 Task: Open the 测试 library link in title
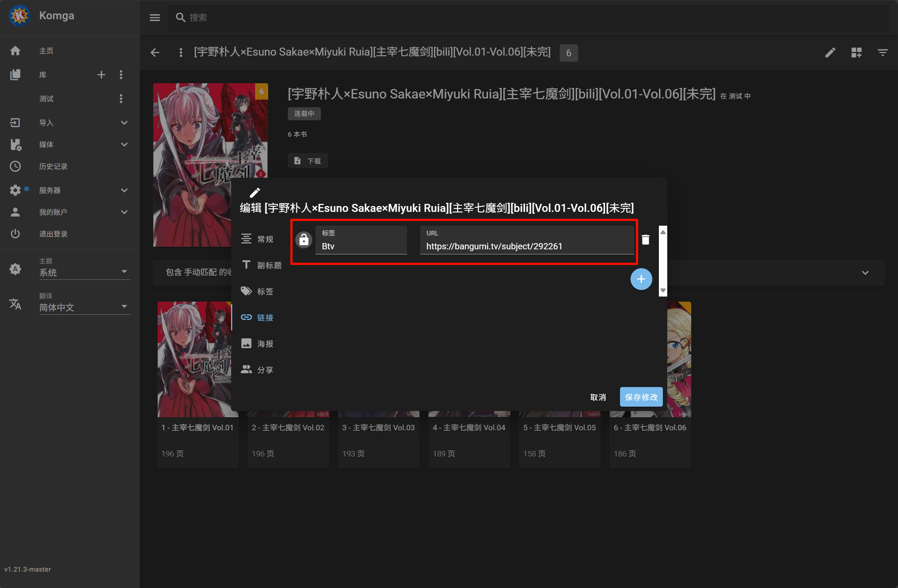click(x=735, y=96)
